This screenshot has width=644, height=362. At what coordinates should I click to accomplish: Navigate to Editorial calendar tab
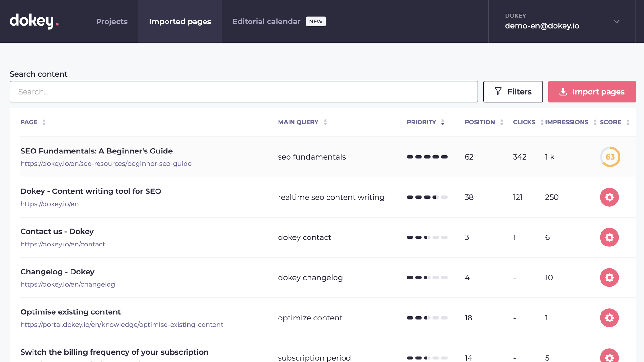click(266, 21)
